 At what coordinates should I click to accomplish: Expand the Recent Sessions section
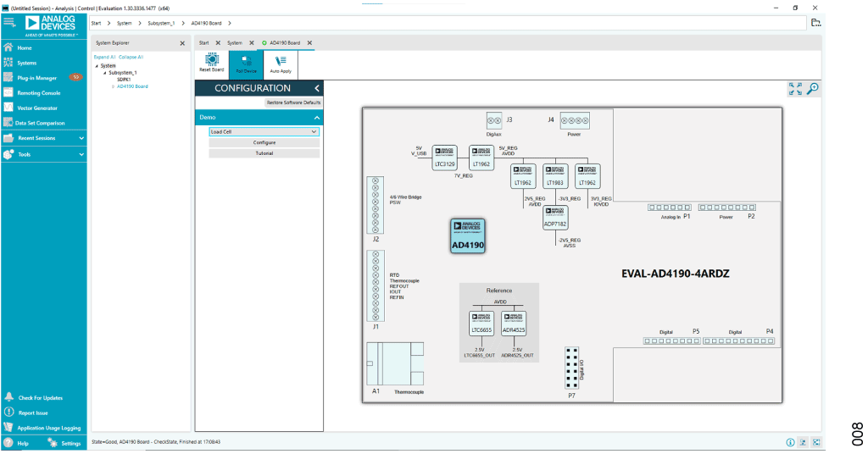[x=42, y=138]
